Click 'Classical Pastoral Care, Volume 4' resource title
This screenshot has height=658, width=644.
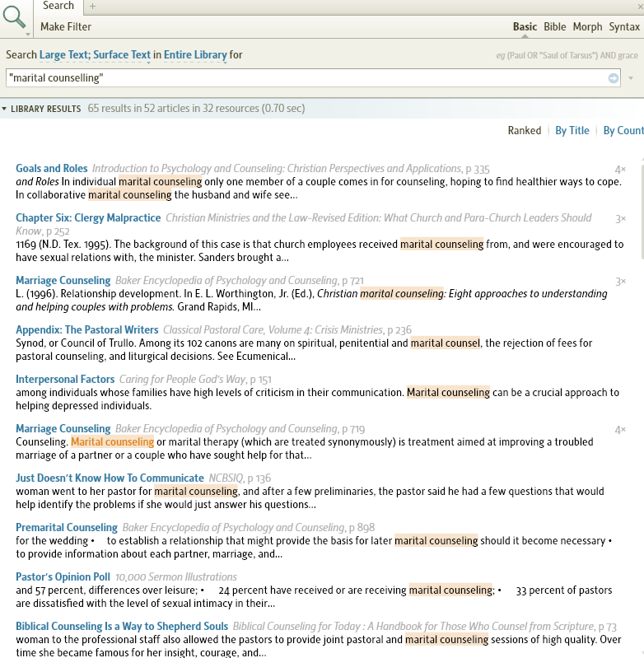tap(273, 330)
